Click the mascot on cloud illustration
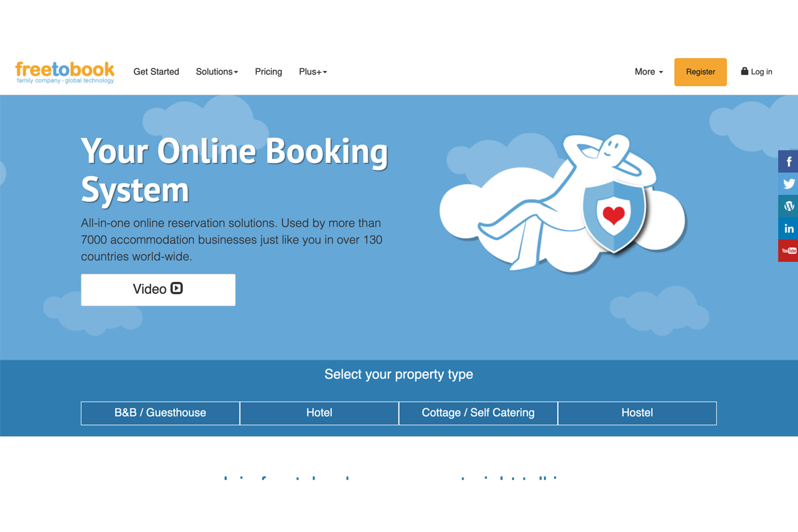This screenshot has height=532, width=798. (563, 203)
